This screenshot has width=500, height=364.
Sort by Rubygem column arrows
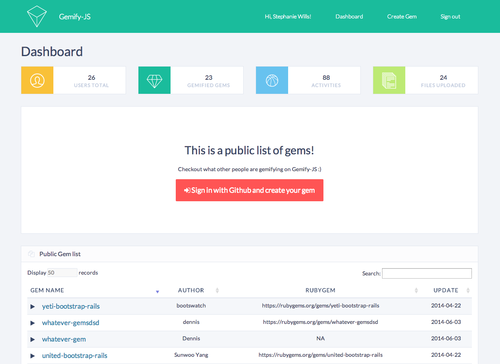(416, 291)
